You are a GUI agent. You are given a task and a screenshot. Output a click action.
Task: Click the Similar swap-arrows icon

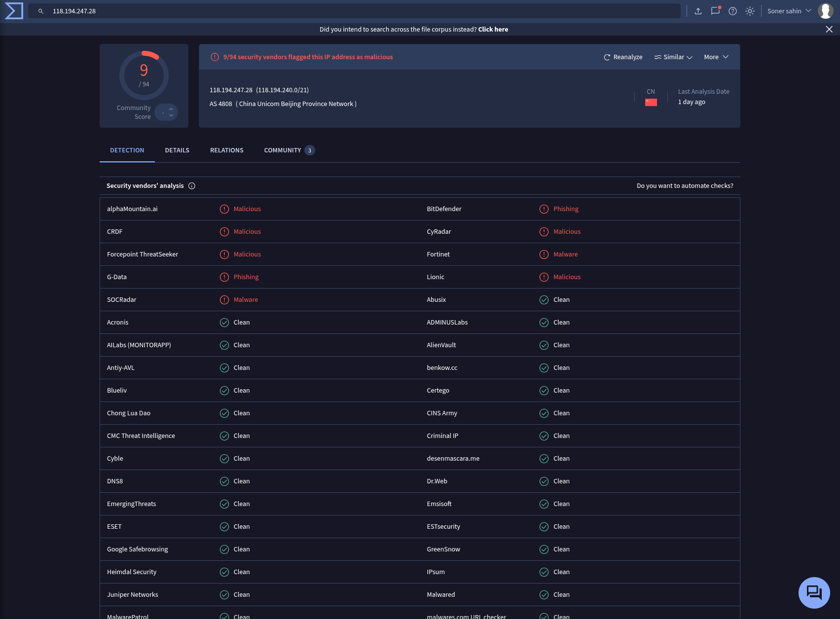[x=657, y=57]
